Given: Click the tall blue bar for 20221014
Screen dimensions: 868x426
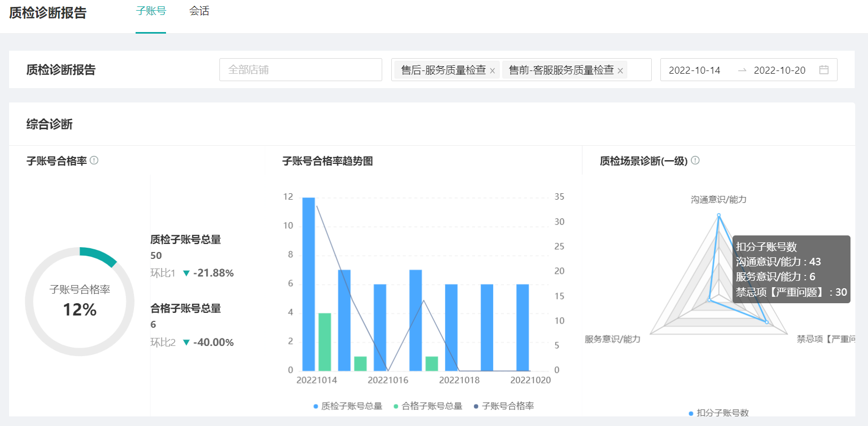Looking at the screenshot, I should 309,284.
